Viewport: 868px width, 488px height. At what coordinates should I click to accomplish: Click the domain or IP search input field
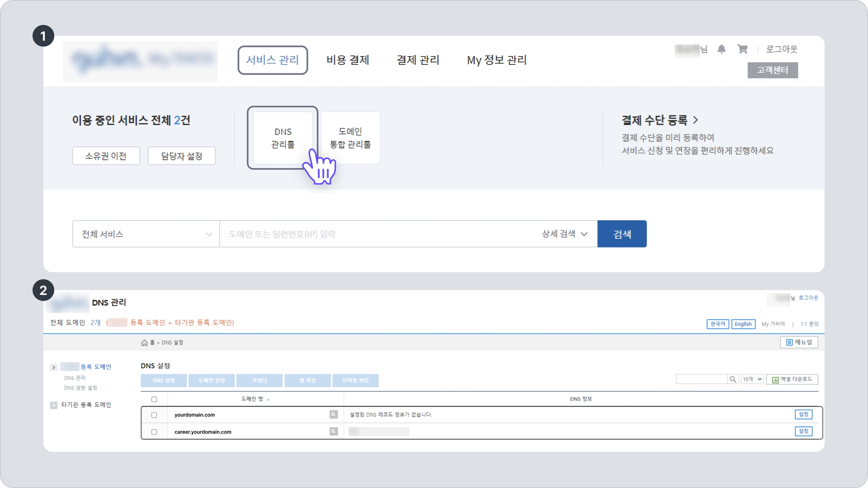pyautogui.click(x=377, y=234)
